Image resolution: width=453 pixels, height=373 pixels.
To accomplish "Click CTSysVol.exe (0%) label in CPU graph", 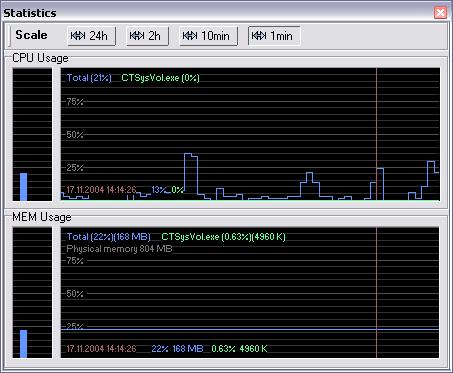I will [160, 78].
